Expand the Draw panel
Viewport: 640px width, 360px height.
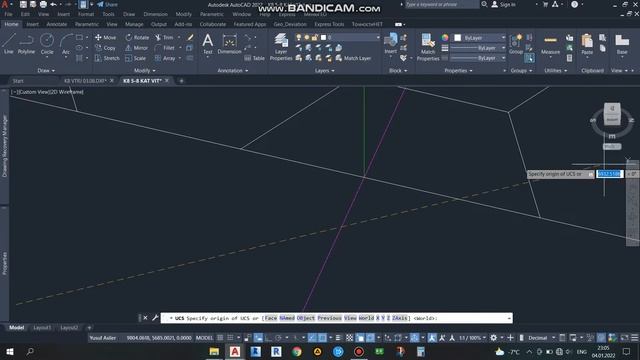46,71
